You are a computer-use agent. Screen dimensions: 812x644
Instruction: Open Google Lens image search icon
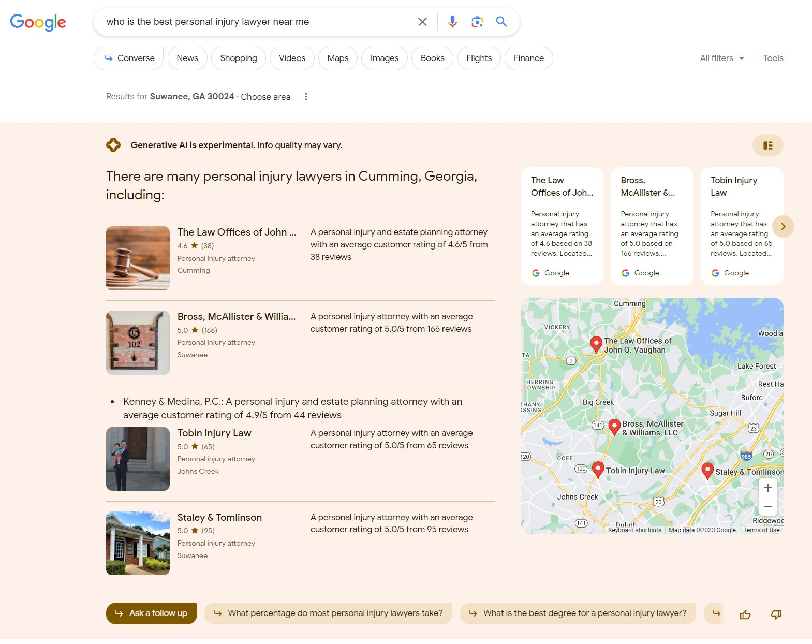tap(477, 22)
